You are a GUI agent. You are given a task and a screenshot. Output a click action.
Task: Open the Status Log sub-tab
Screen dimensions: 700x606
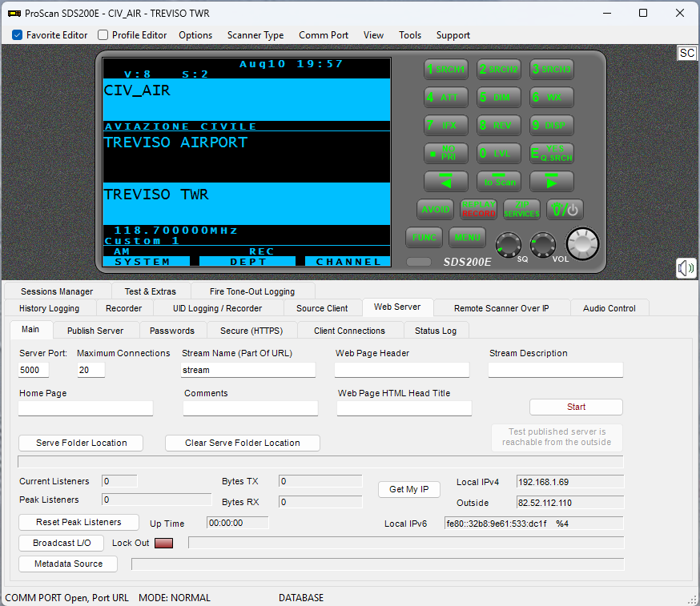pyautogui.click(x=435, y=331)
